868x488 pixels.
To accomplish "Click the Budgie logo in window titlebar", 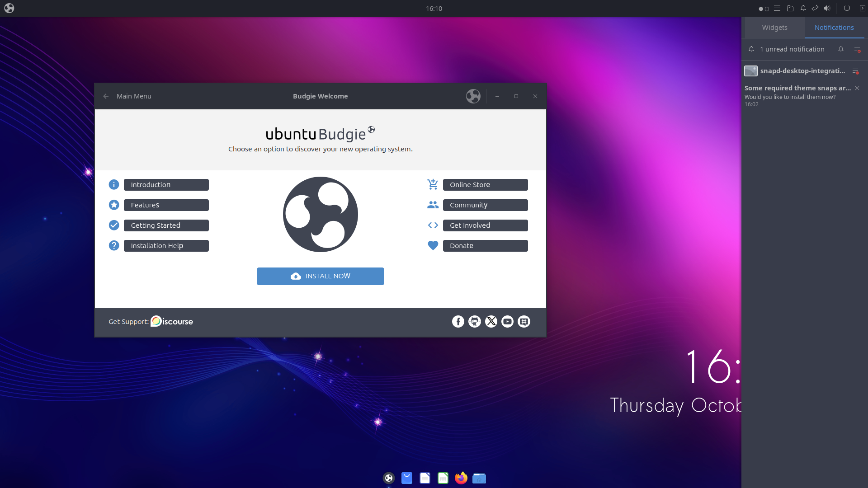I will tap(473, 96).
